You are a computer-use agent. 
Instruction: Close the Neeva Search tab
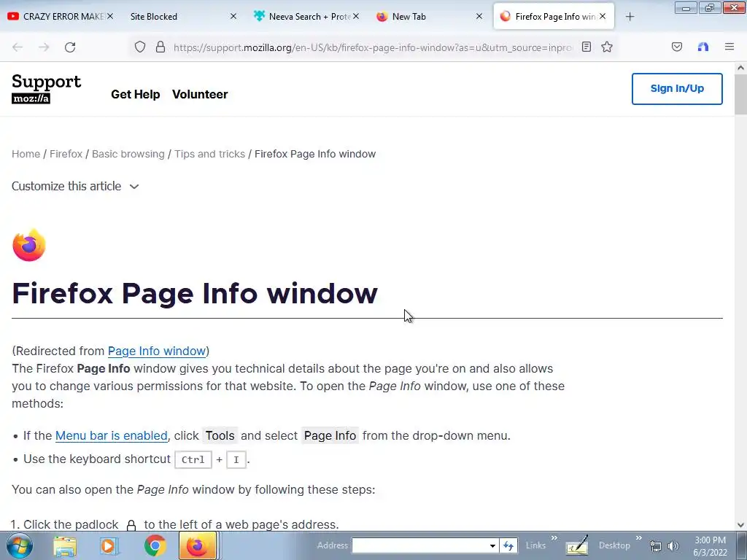point(356,16)
